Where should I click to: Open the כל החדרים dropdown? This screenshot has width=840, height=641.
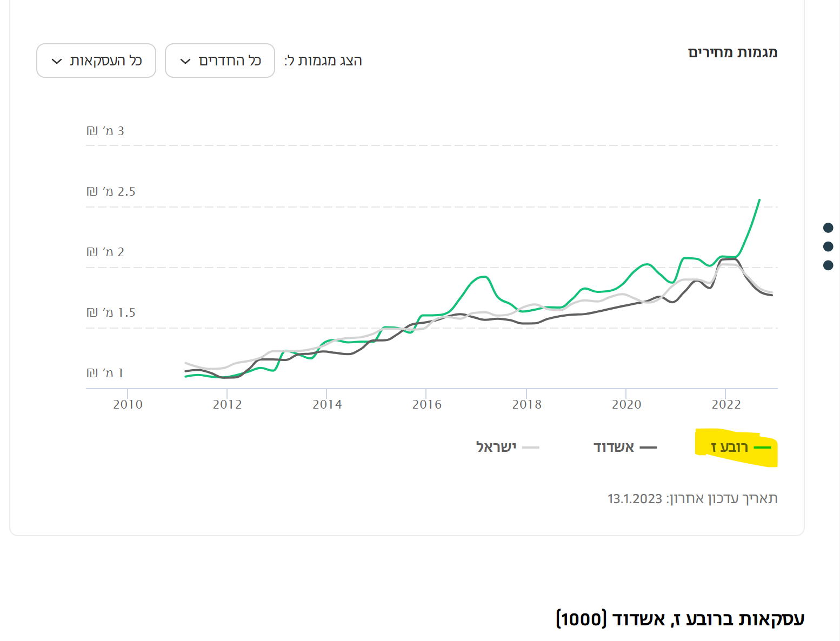[x=220, y=61]
